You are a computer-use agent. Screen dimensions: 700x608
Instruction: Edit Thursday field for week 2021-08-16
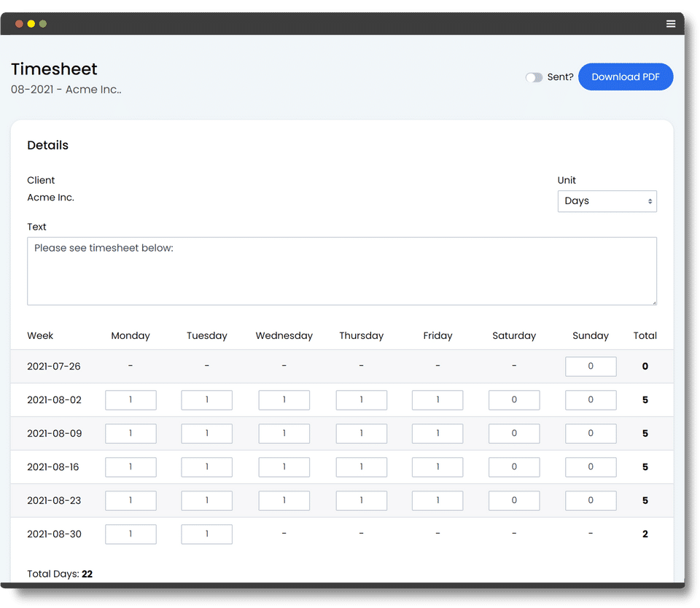362,467
